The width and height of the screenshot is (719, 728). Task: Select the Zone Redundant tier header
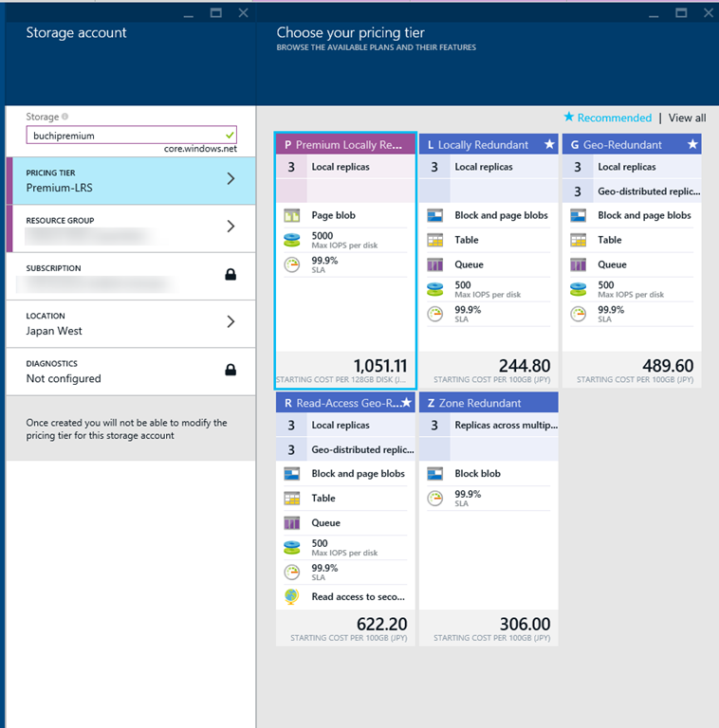click(x=489, y=403)
